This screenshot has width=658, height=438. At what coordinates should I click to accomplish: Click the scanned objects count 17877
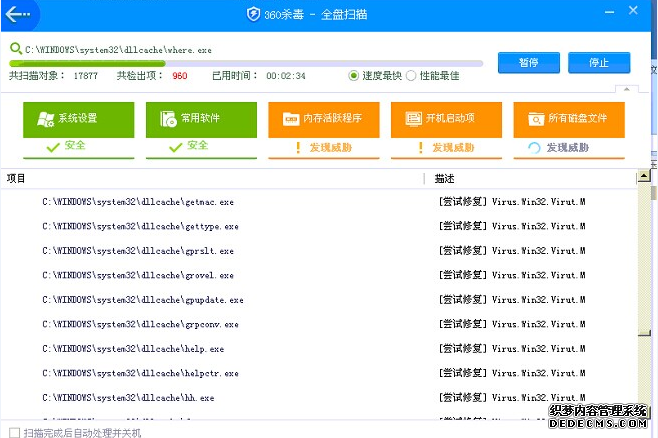pyautogui.click(x=86, y=76)
